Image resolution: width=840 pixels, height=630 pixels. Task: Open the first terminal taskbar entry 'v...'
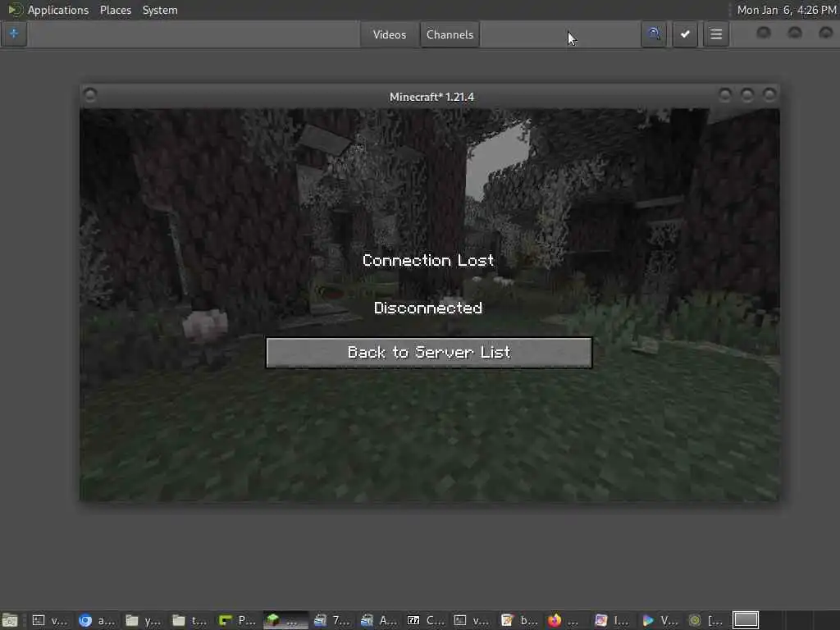click(50, 620)
